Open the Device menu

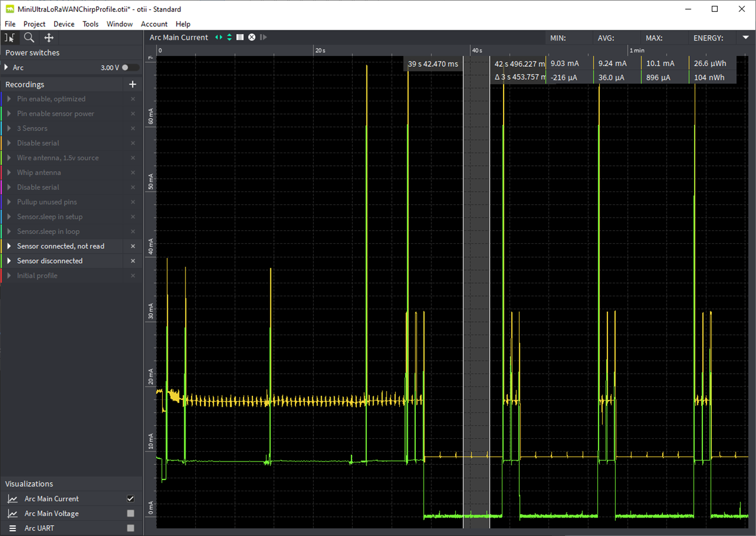(x=64, y=24)
